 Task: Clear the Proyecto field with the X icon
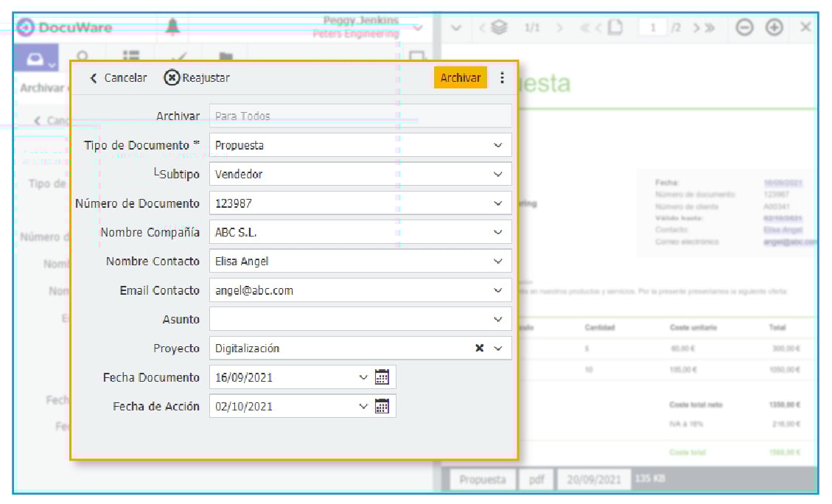tap(480, 349)
